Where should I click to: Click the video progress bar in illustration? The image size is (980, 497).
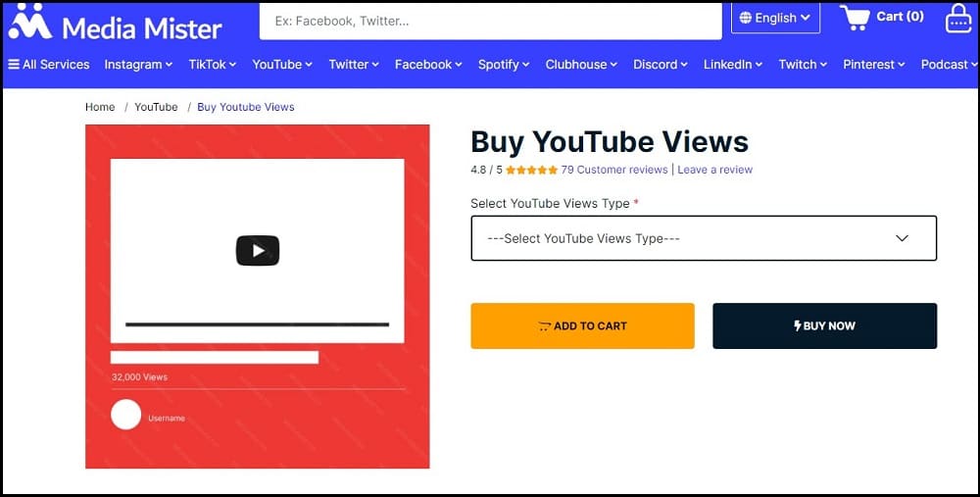click(257, 324)
